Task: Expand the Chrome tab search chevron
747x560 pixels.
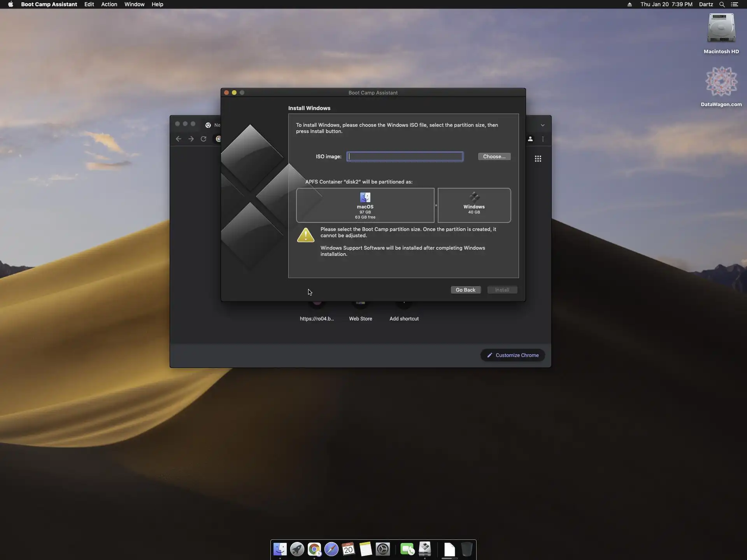Action: [542, 125]
